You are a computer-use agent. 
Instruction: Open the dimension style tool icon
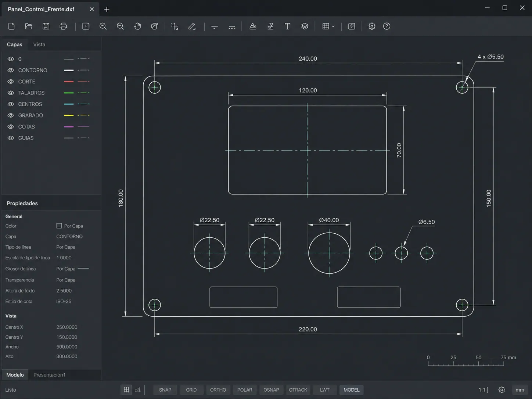(x=270, y=26)
